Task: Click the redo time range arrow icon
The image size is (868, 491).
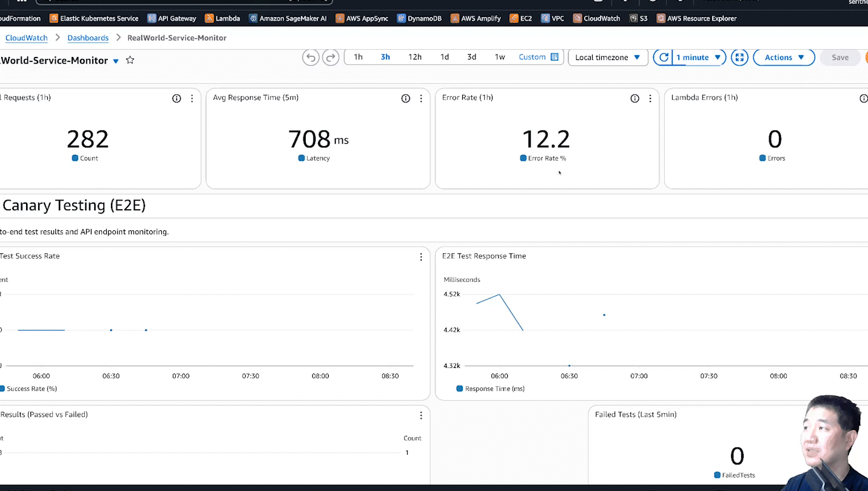Action: click(x=331, y=58)
